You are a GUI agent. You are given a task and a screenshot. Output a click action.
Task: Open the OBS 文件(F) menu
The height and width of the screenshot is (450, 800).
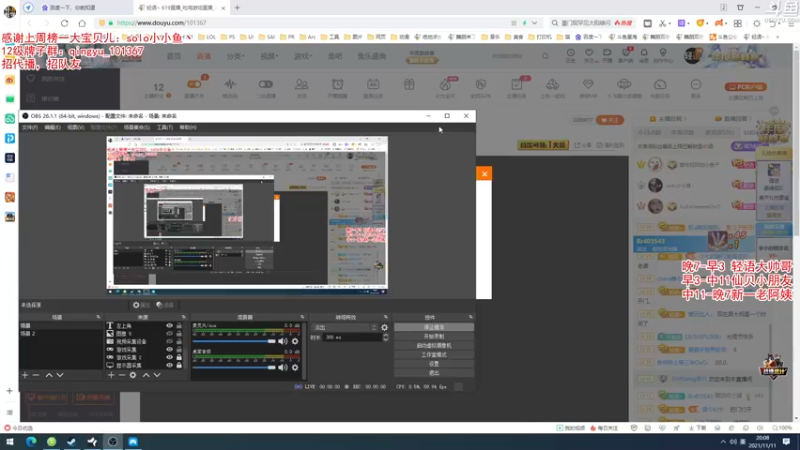pyautogui.click(x=30, y=128)
